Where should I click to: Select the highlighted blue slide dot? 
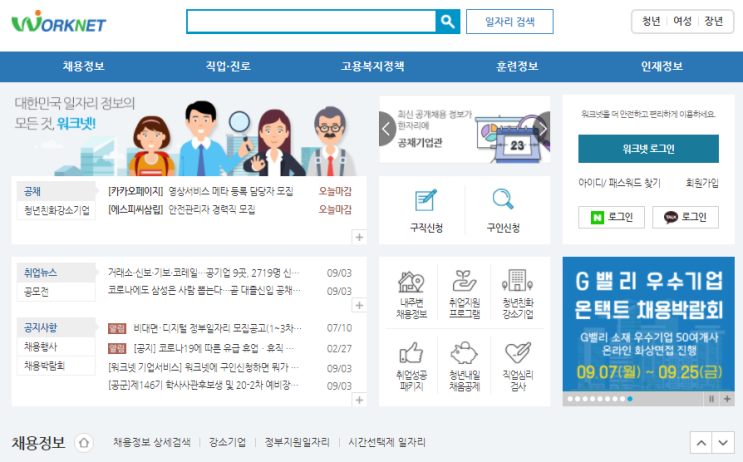tap(630, 399)
